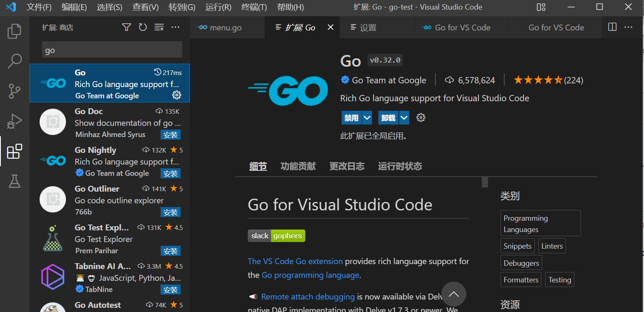Open the Search view in activity bar
This screenshot has height=312, width=644.
pos(15,61)
